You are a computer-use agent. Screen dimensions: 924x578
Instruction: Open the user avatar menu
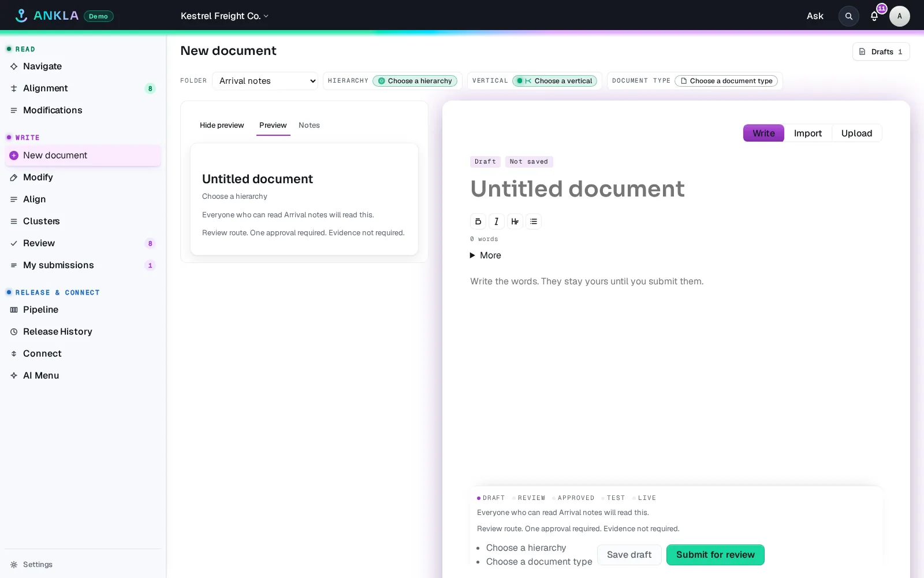pyautogui.click(x=899, y=16)
